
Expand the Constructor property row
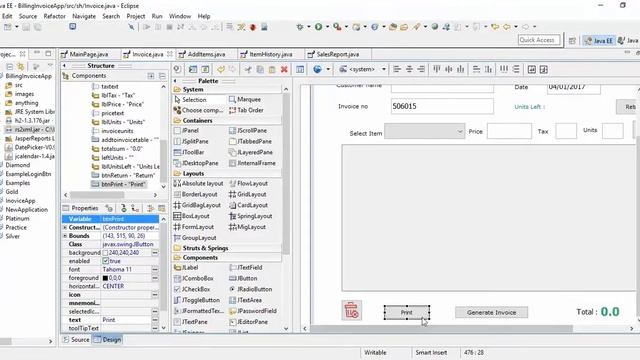(64, 227)
